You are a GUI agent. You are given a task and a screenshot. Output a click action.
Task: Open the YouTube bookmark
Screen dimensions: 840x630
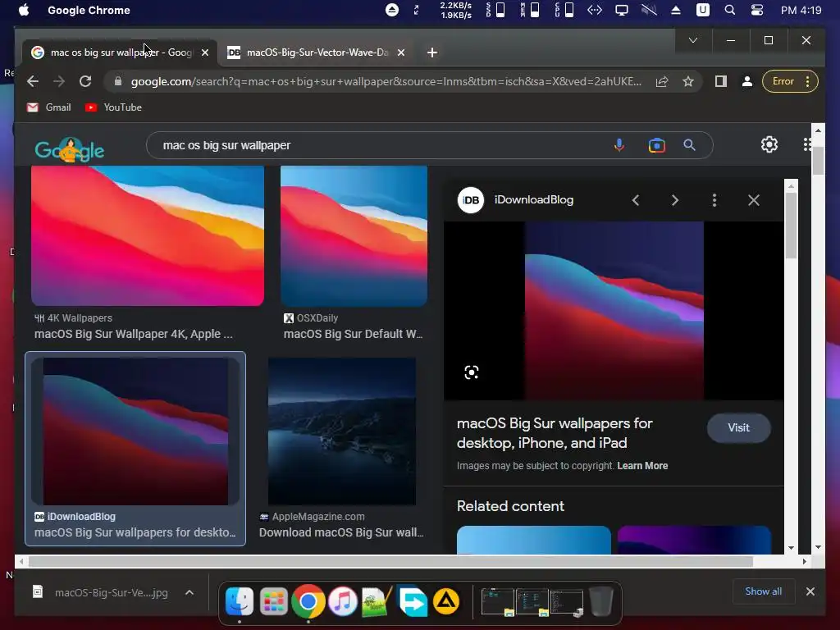tap(113, 107)
